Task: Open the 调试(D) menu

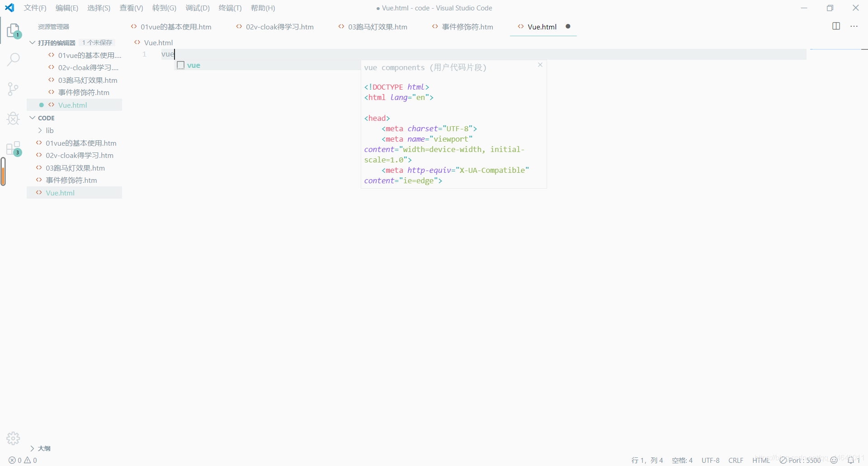Action: click(x=198, y=8)
